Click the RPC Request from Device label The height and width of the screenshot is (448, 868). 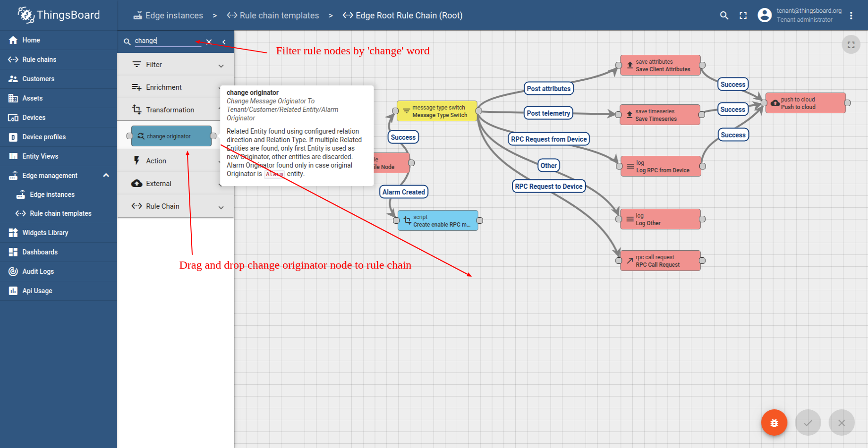tap(549, 139)
